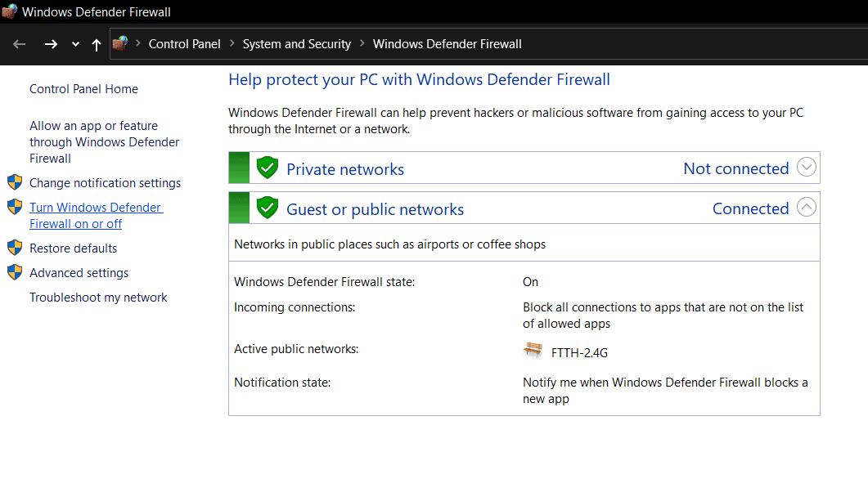
Task: Click shield icon beside Restore defaults
Action: point(15,248)
